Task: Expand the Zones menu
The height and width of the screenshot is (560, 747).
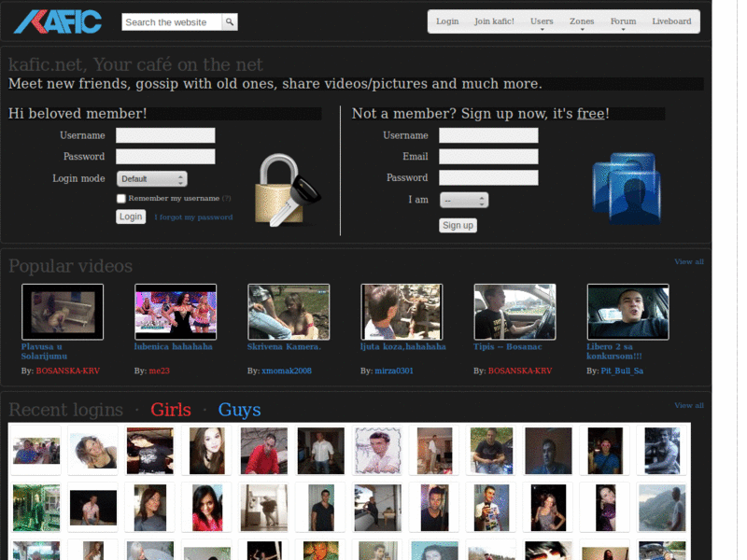Action: (x=582, y=21)
